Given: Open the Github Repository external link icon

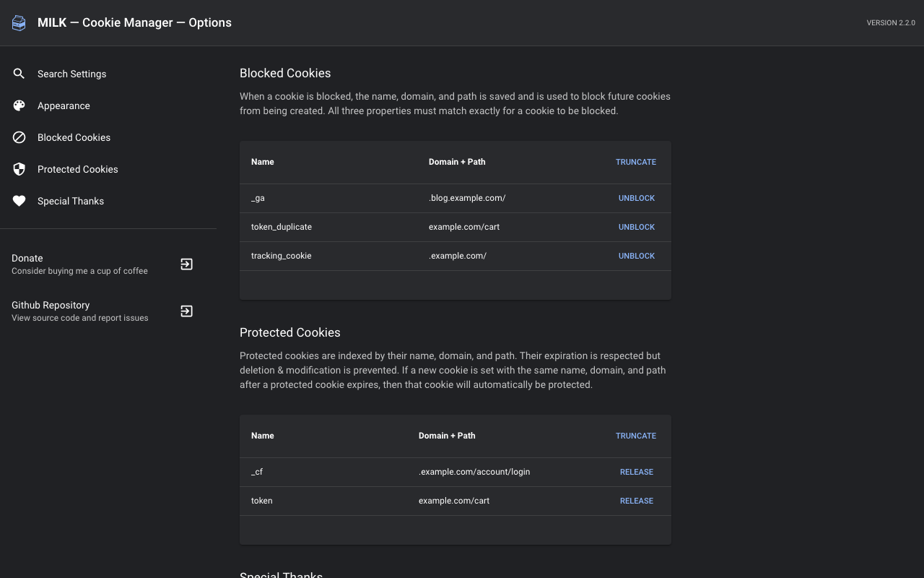Looking at the screenshot, I should [186, 311].
